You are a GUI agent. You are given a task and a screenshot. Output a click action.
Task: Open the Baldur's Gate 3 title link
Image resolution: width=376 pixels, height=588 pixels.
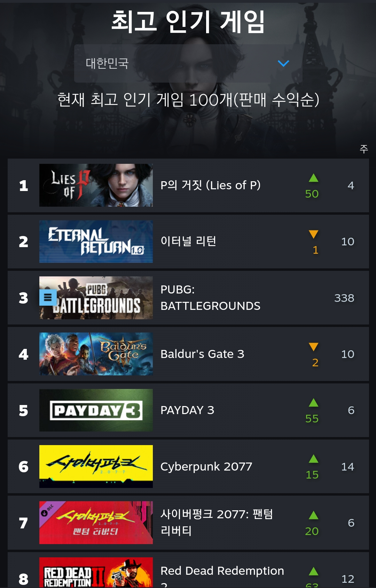click(202, 354)
